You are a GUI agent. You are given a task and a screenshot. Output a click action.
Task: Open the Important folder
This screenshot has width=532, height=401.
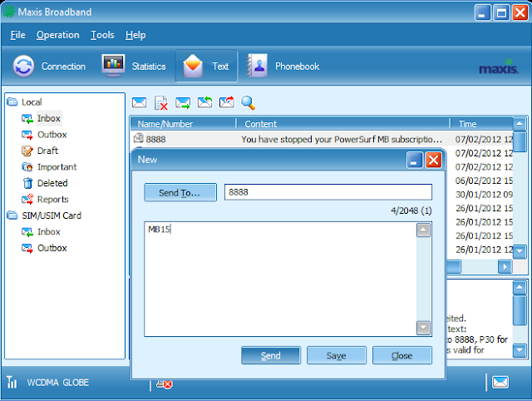[57, 166]
